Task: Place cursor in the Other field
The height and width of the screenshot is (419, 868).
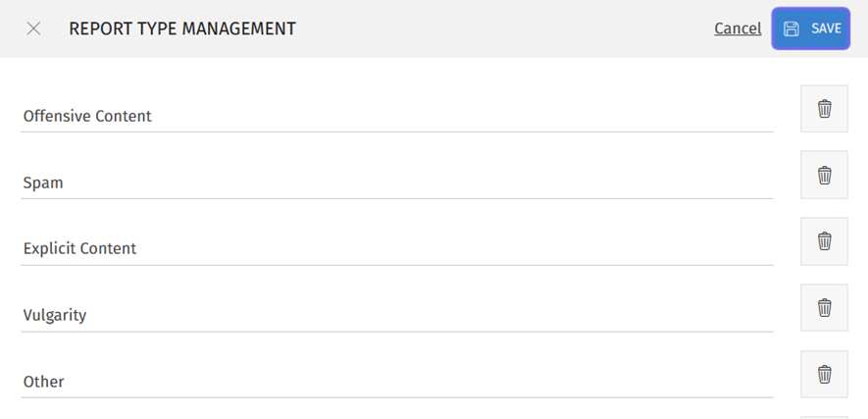Action: tap(392, 381)
